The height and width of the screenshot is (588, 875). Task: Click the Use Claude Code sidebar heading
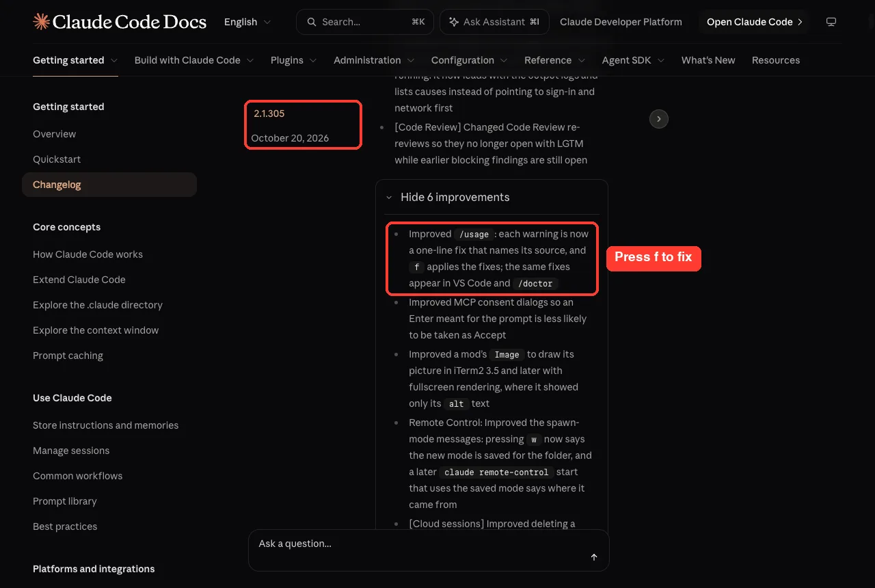pos(72,398)
